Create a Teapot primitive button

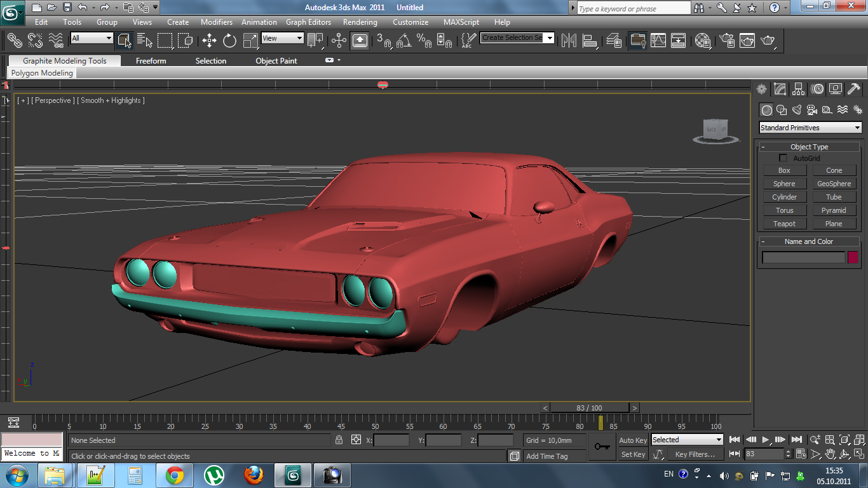click(784, 224)
